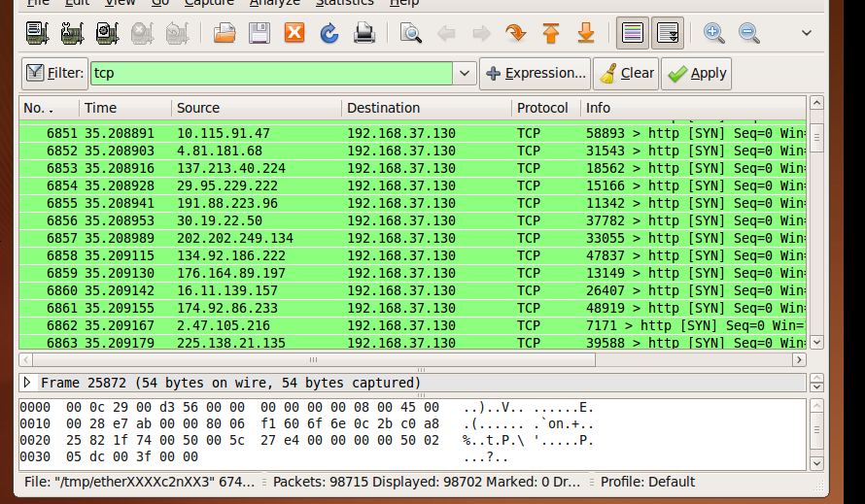Click the greyed-out stop capture icon
The width and height of the screenshot is (865, 504).
point(142,33)
